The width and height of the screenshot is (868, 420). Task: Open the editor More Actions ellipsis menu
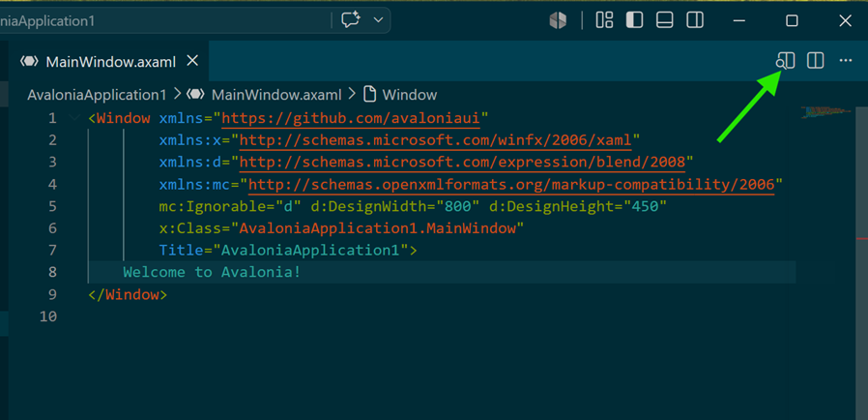coord(846,61)
